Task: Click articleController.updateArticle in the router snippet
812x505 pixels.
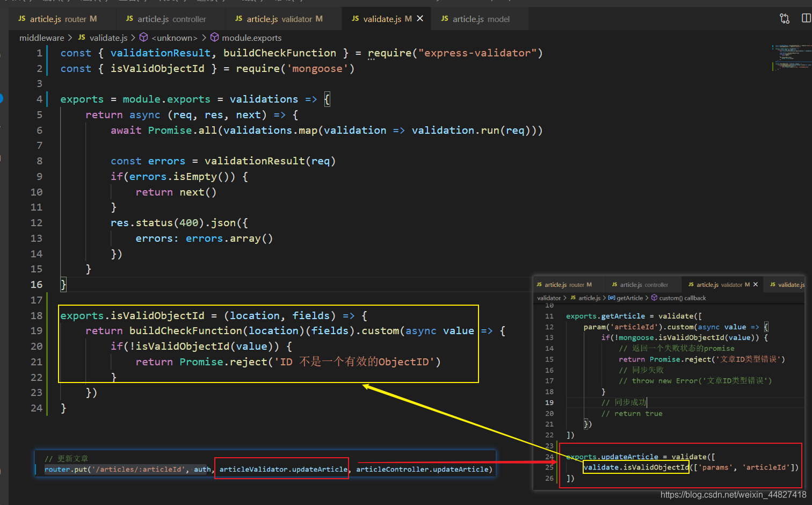Action: tap(422, 470)
